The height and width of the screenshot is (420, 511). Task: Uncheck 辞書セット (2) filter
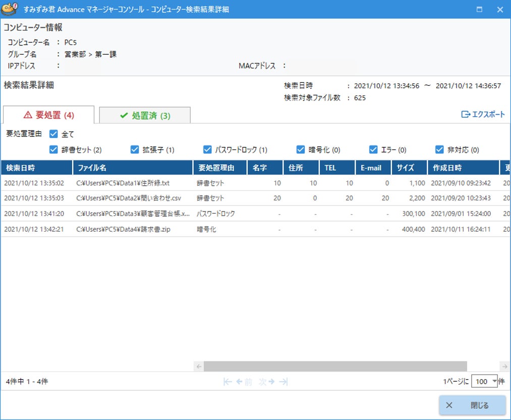tap(53, 149)
